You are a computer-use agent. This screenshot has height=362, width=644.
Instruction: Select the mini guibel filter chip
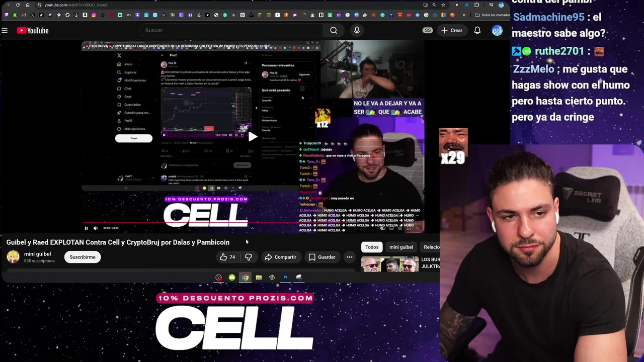coord(401,247)
